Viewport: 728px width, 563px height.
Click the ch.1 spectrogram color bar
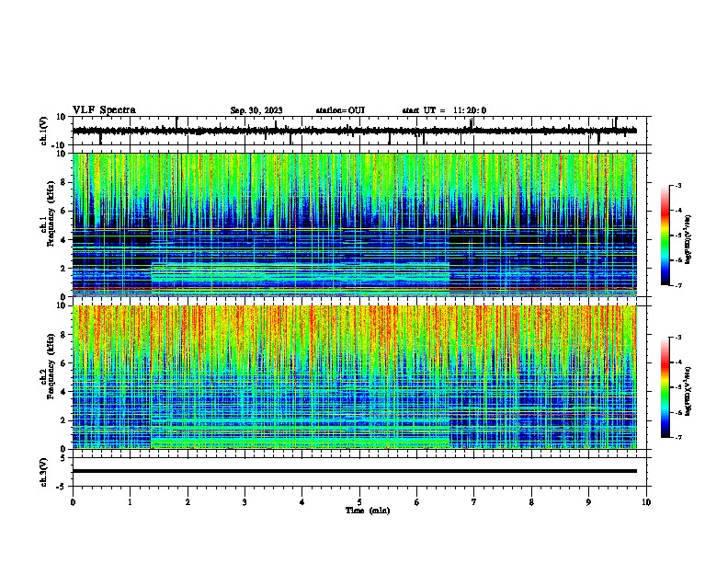point(665,236)
